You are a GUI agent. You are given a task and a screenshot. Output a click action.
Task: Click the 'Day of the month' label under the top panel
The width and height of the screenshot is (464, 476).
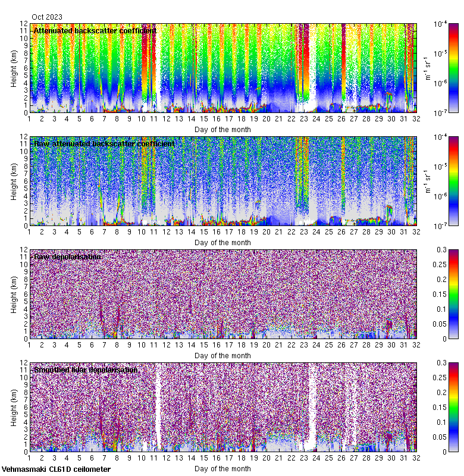[x=222, y=129]
